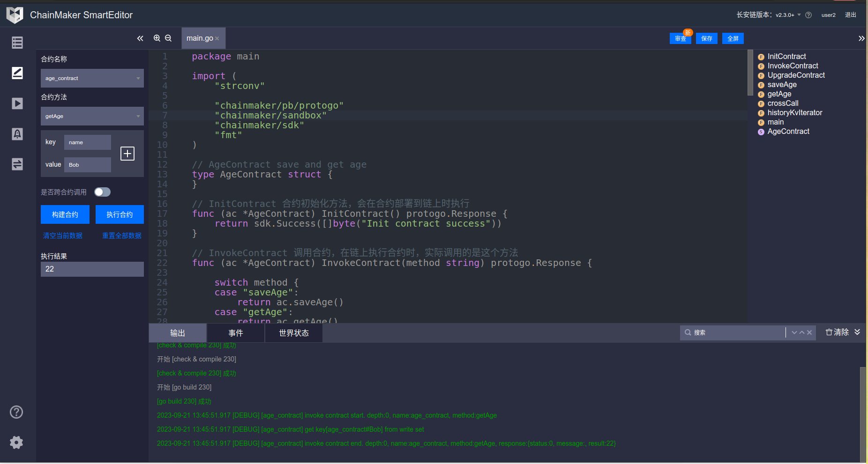
Task: Click the zoom out magnifier icon
Action: pyautogui.click(x=168, y=38)
